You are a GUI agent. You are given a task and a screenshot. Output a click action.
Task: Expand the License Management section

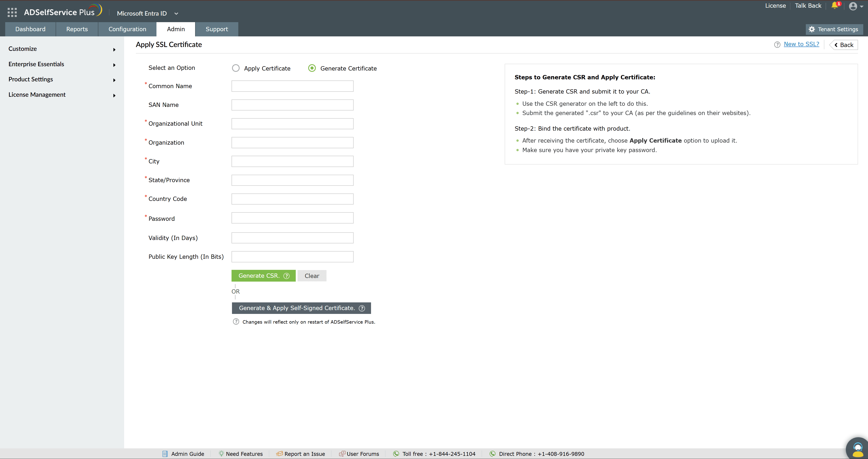click(x=62, y=95)
